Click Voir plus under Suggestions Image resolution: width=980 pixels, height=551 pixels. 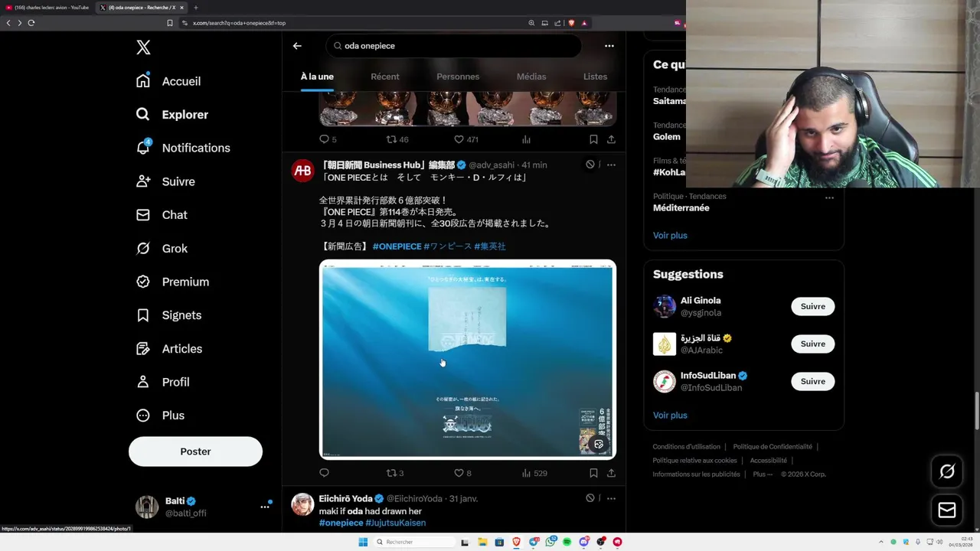pyautogui.click(x=670, y=415)
